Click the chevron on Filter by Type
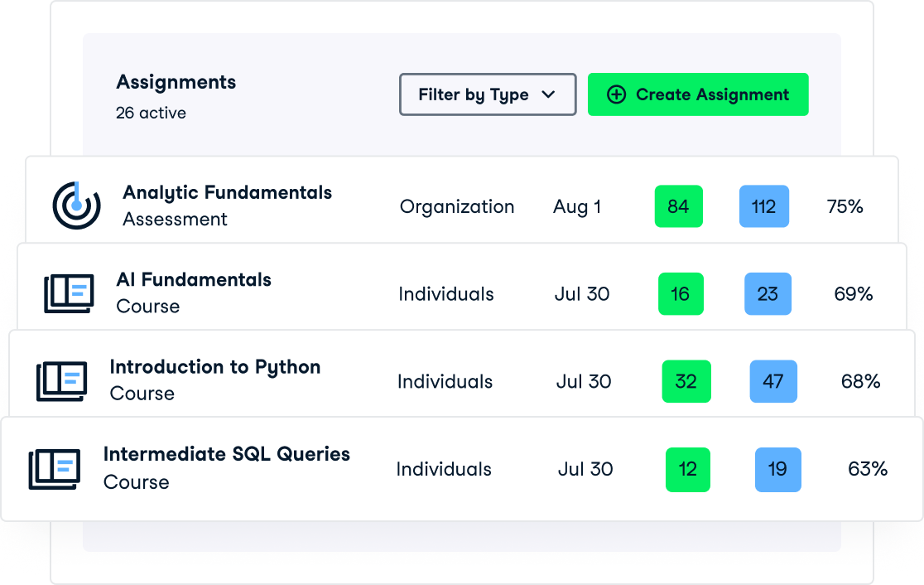The image size is (924, 585). [547, 94]
